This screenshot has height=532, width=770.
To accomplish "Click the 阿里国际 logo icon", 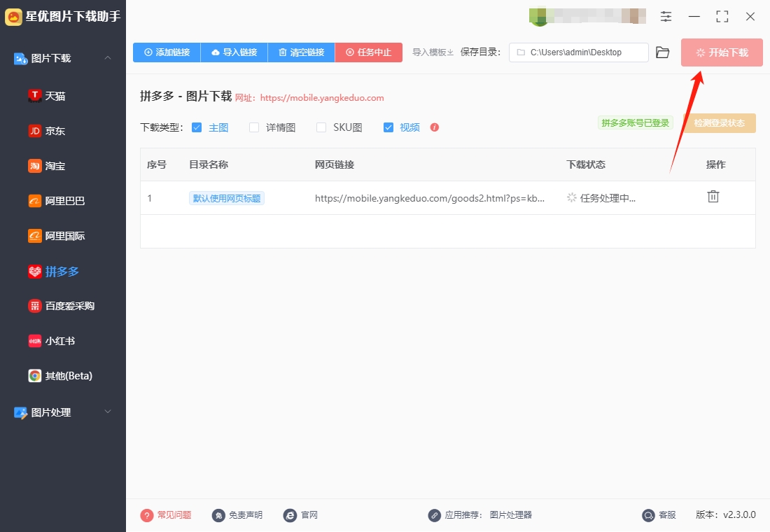I will pyautogui.click(x=34, y=236).
